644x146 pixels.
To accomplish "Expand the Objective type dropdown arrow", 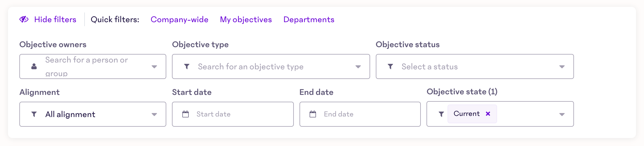I will 358,67.
